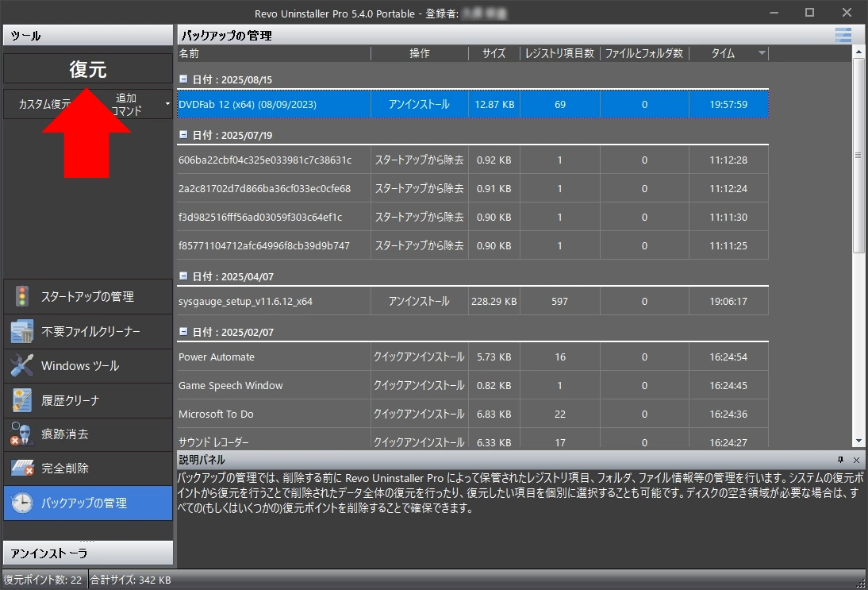Image resolution: width=868 pixels, height=590 pixels.
Task: Click the 19:06:17 time cell
Action: point(728,302)
